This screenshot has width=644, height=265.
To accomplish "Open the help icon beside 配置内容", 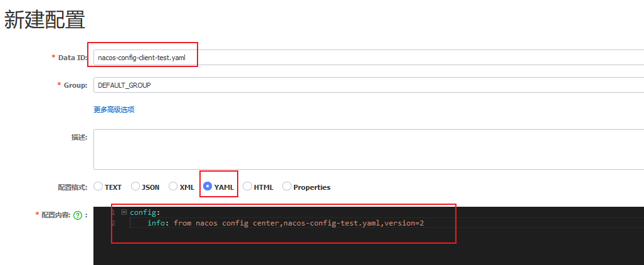I will [x=78, y=215].
